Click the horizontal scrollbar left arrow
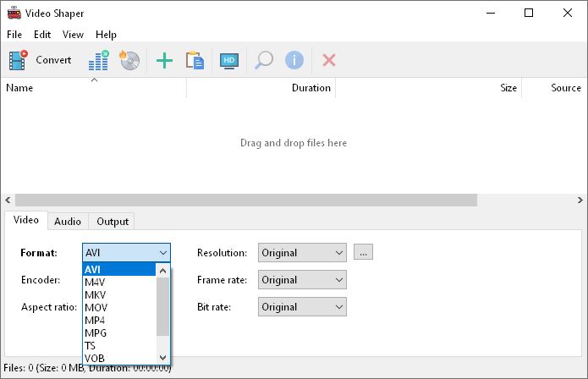This screenshot has width=588, height=379. pyautogui.click(x=8, y=200)
